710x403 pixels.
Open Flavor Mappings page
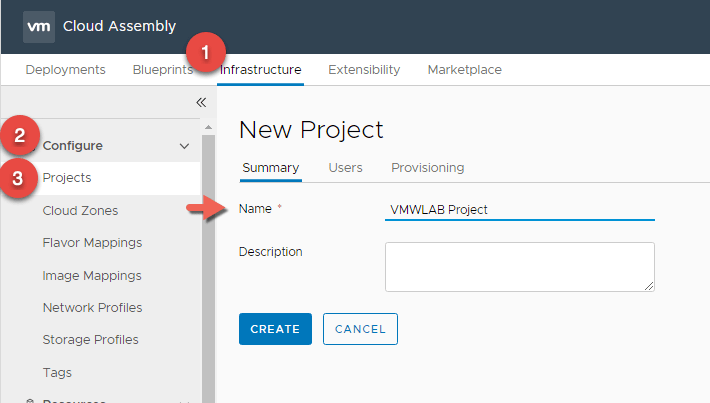[x=92, y=243]
